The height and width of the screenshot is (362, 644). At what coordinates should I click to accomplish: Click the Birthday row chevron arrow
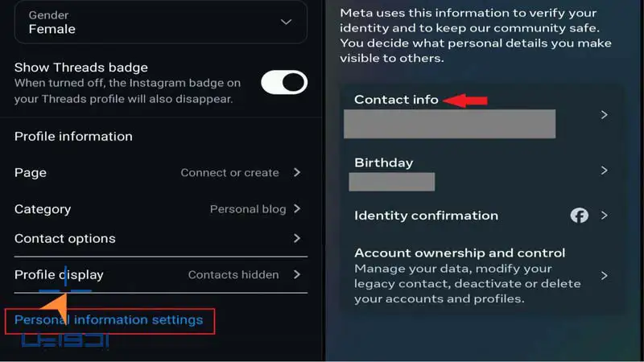(604, 171)
